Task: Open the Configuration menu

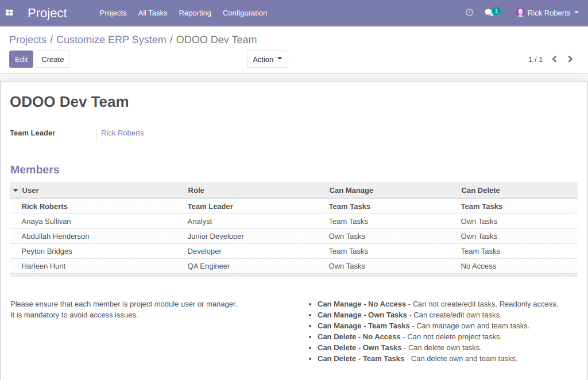Action: [x=245, y=13]
